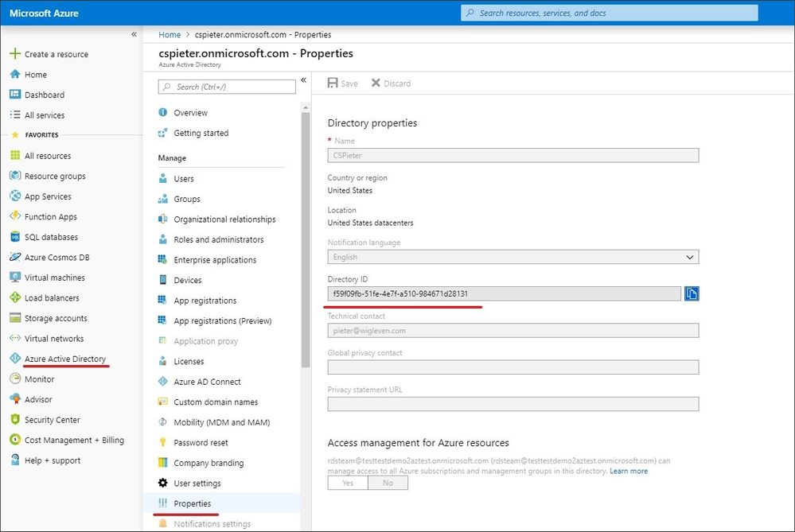Click the blade menu scrollbar
This screenshot has width=795, height=532.
coord(306,239)
